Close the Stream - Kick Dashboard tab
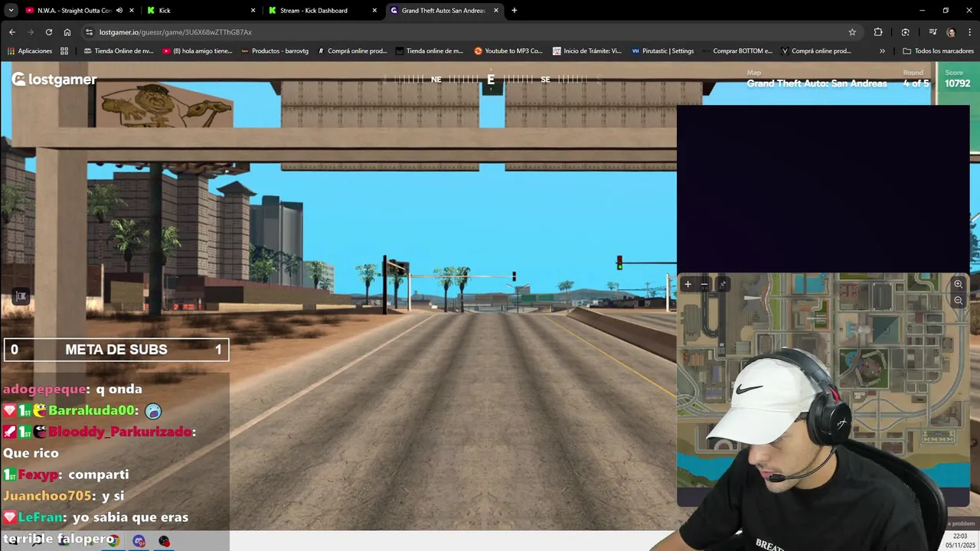The width and height of the screenshot is (980, 551). [x=374, y=11]
